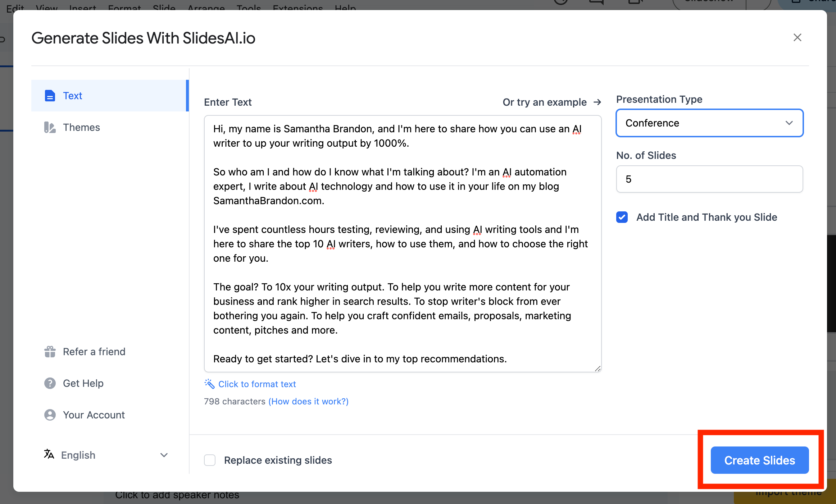Click the Themes paintbrush icon
This screenshot has height=504, width=836.
50,127
